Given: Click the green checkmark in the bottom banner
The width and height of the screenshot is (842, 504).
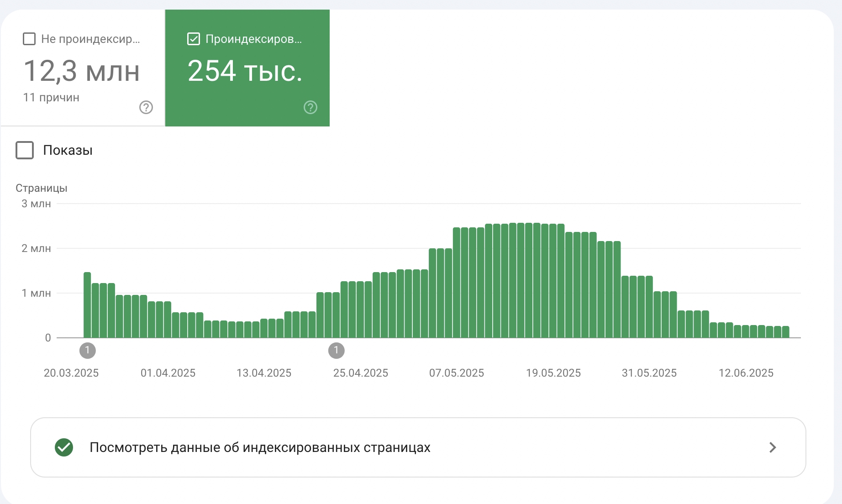Looking at the screenshot, I should [x=64, y=448].
